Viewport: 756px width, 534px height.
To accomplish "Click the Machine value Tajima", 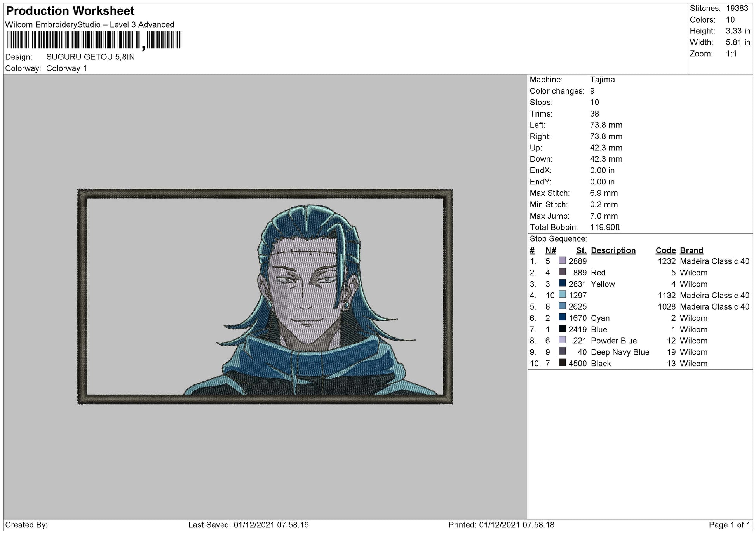I will pos(602,80).
